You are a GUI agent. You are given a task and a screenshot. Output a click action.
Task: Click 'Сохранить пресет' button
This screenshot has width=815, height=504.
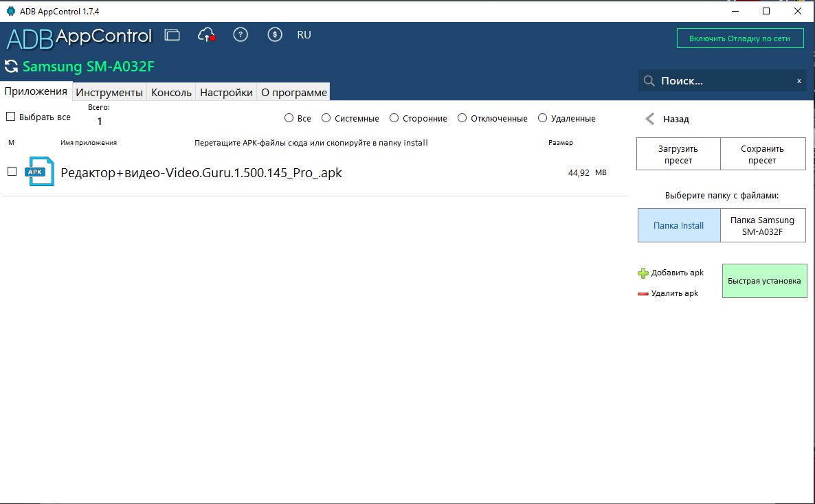763,154
